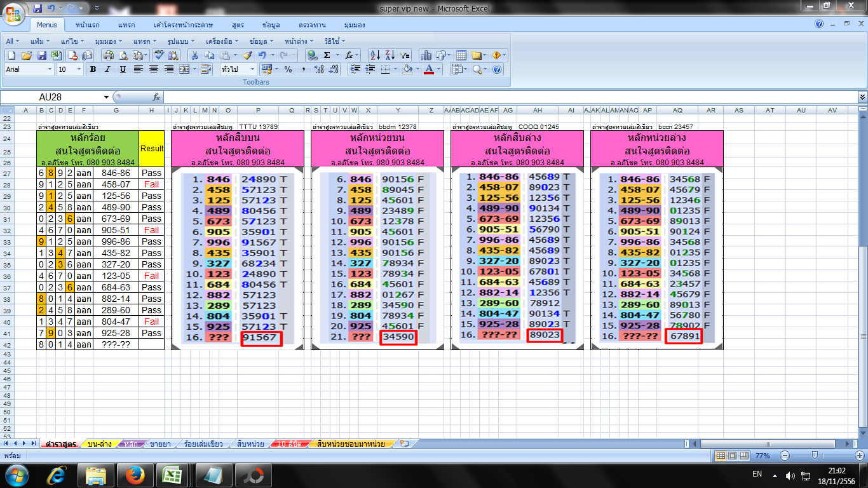
Task: Click the New workbook icon
Action: 11,55
